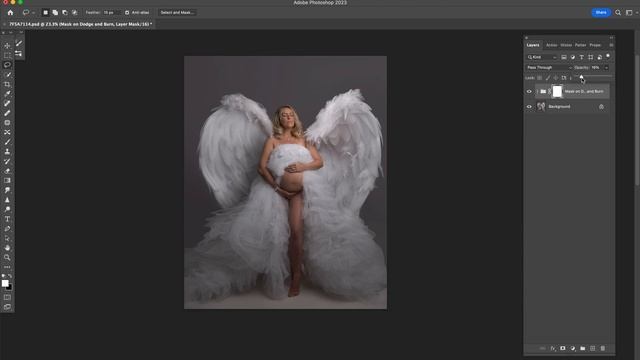Open the Search icon at top right
Viewport: 640px width, 360px height.
618,13
